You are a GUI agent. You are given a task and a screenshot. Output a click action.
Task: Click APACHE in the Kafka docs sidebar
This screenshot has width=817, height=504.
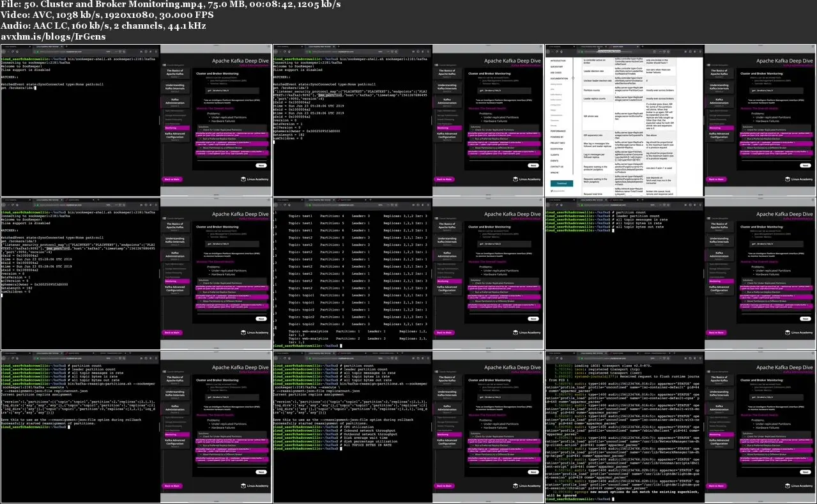554,172
